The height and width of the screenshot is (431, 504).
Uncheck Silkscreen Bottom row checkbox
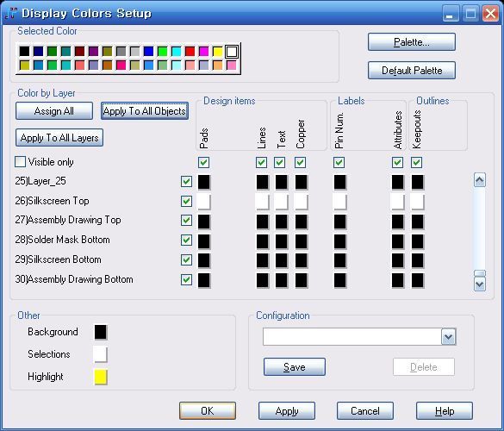click(186, 259)
